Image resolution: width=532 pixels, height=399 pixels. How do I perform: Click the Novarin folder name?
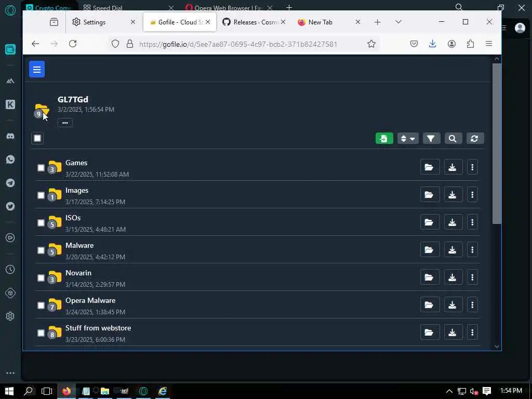tap(78, 273)
